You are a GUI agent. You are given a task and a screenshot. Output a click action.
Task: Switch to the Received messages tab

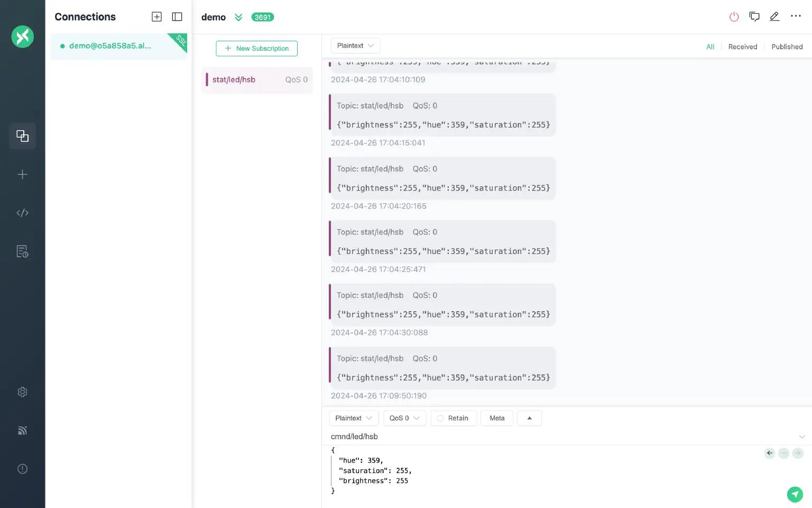tap(742, 47)
